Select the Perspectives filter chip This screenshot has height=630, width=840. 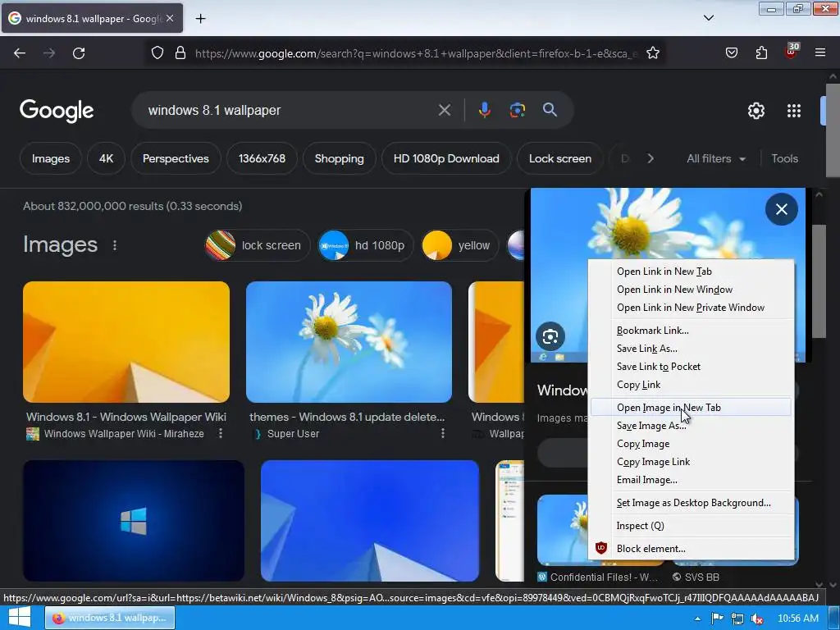point(176,158)
